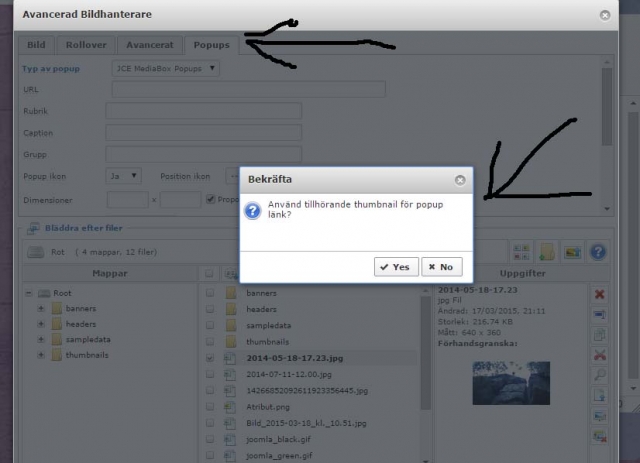Toggle the select-all checkbox in file header
The width and height of the screenshot is (640, 463).
coord(209,273)
